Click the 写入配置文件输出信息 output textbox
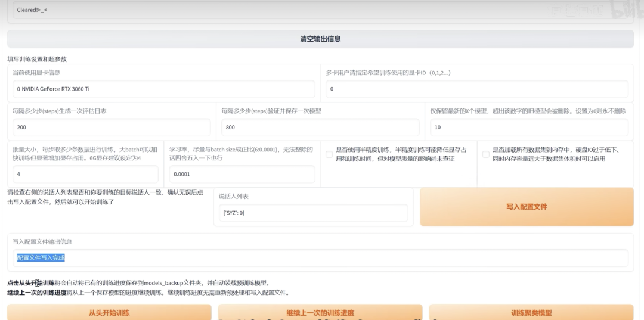The image size is (644, 320). tap(320, 258)
